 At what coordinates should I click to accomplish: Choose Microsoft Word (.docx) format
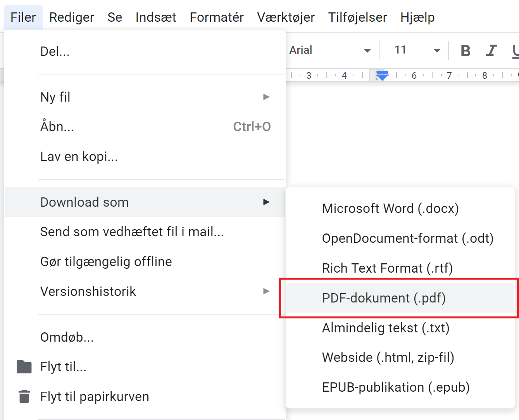tap(390, 209)
